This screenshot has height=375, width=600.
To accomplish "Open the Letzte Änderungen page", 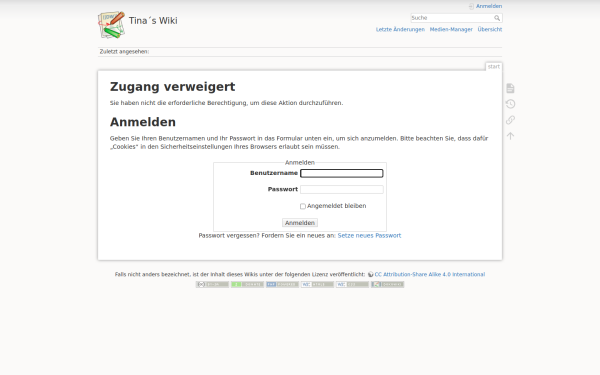I will (x=400, y=29).
